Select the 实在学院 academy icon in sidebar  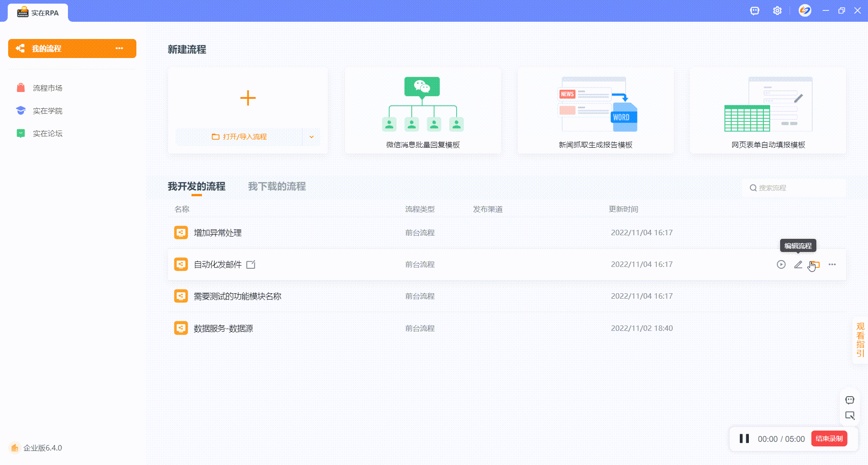point(21,111)
